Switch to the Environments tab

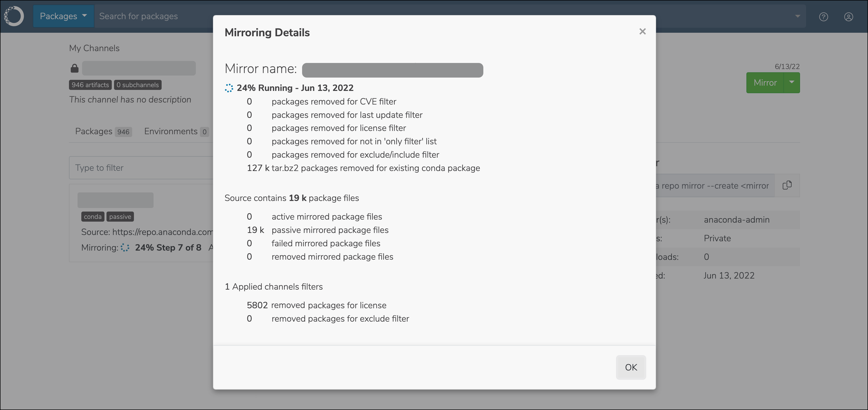pyautogui.click(x=176, y=131)
